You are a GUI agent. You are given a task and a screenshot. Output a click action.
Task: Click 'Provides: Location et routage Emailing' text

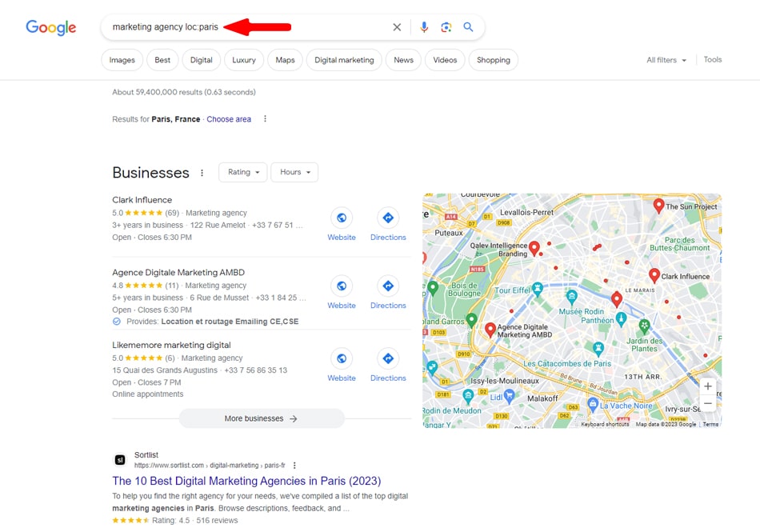(x=212, y=322)
